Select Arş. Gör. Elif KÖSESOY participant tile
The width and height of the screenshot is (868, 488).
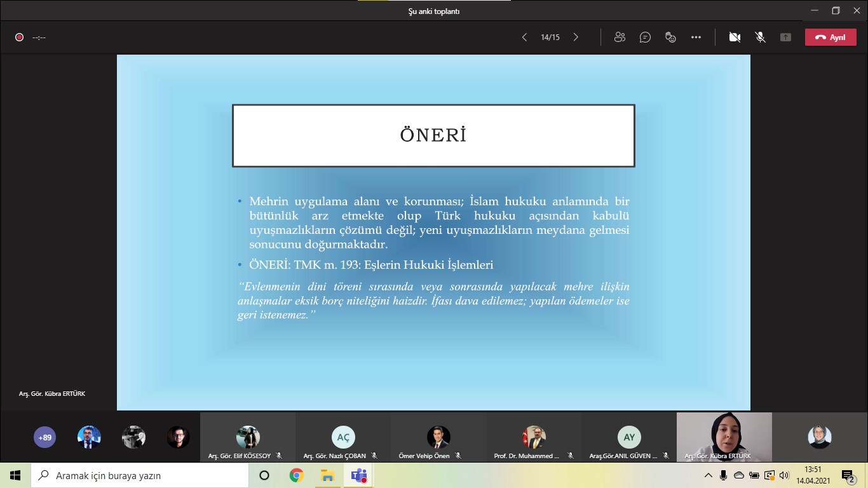pyautogui.click(x=248, y=437)
